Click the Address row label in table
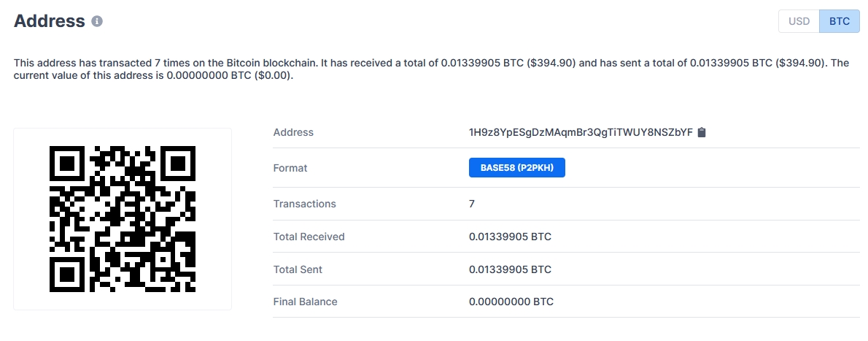Viewport: 868px width, 341px height. click(x=293, y=132)
